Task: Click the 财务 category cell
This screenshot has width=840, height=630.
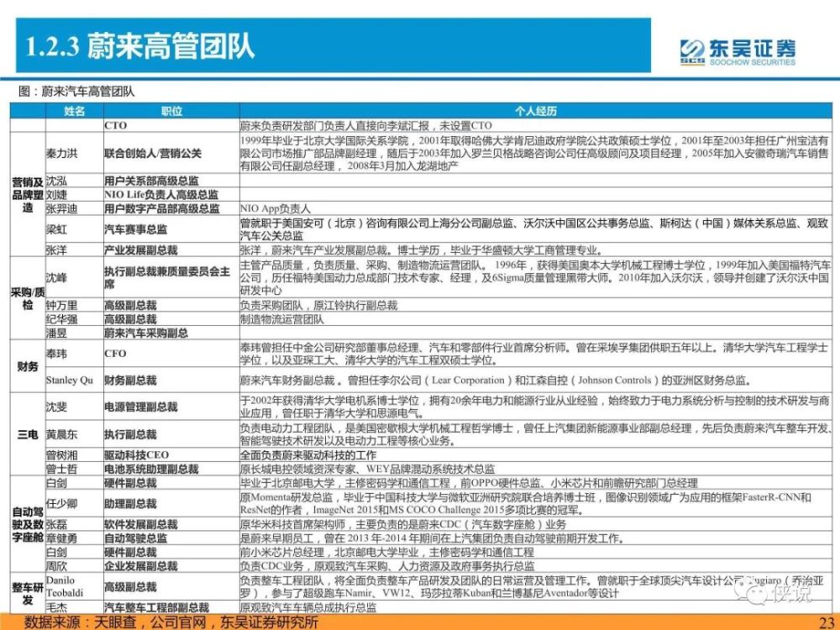Action: point(28,367)
